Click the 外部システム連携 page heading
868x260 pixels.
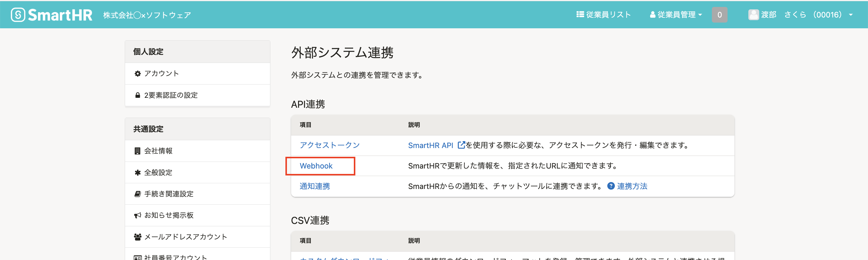tap(342, 52)
